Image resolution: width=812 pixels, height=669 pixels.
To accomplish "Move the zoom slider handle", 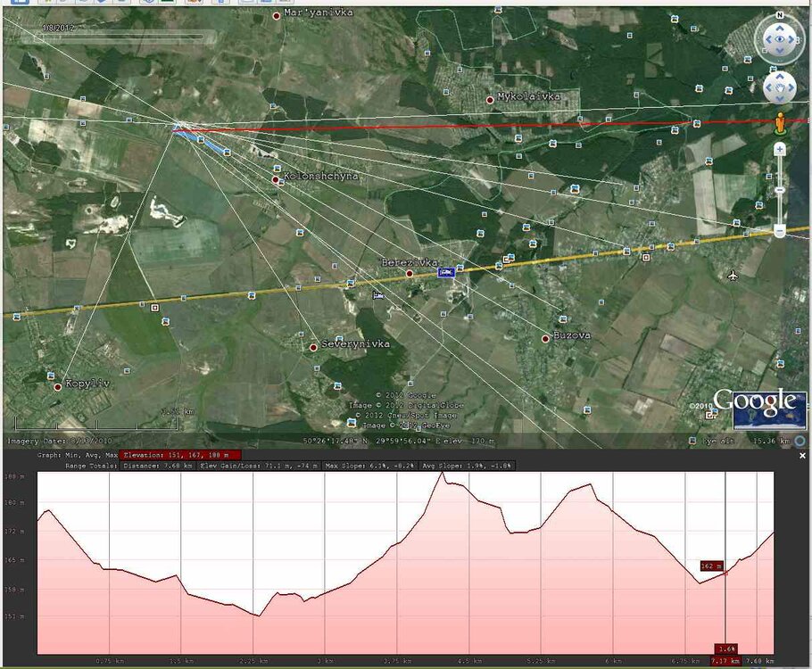I will 780,190.
